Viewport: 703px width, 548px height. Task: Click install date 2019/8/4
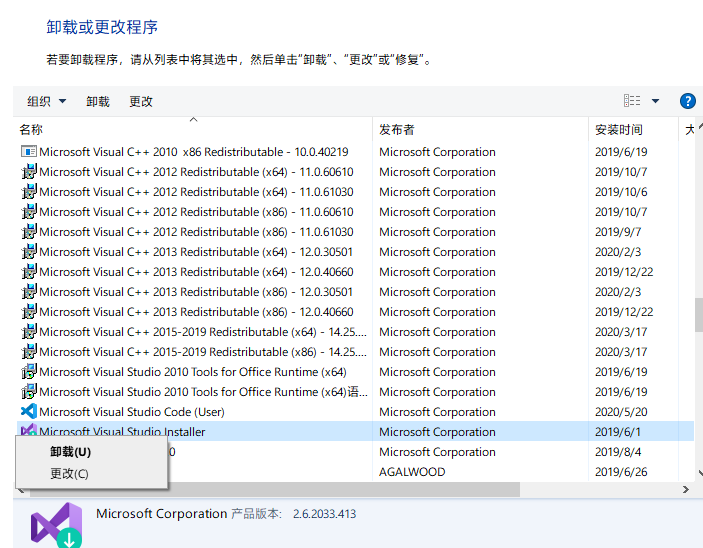[618, 452]
